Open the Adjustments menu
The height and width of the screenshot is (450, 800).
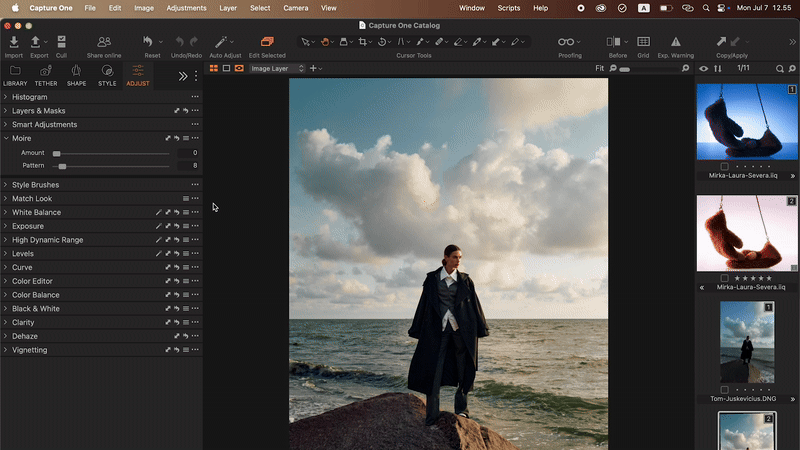point(186,7)
